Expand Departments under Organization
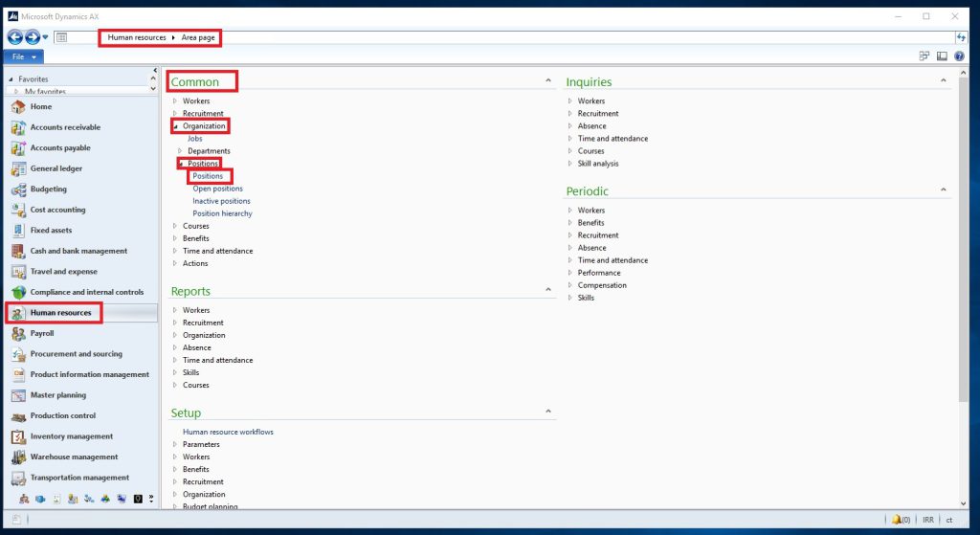The image size is (980, 535). pyautogui.click(x=180, y=151)
